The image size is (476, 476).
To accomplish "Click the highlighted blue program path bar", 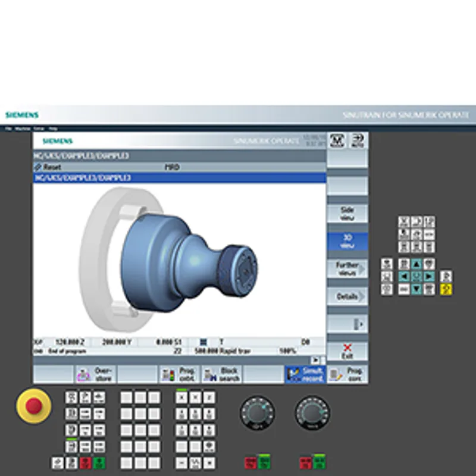I will tap(180, 178).
